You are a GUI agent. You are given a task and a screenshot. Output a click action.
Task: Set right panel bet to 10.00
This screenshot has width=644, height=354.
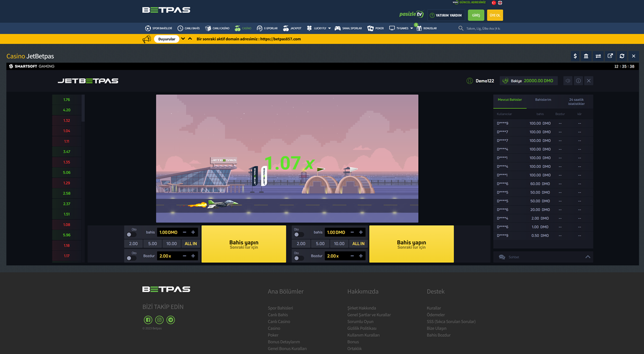(339, 244)
